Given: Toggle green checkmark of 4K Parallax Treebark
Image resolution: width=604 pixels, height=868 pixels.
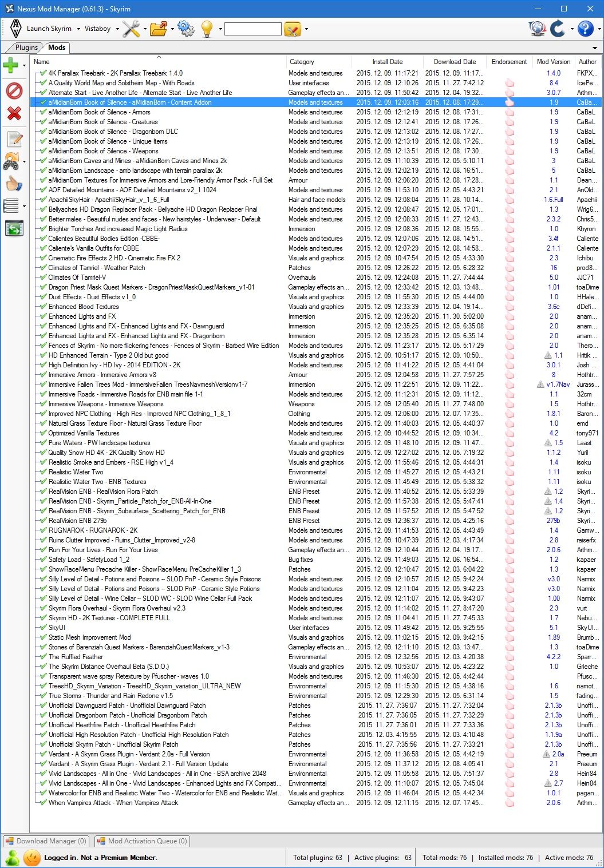Looking at the screenshot, I should click(42, 73).
